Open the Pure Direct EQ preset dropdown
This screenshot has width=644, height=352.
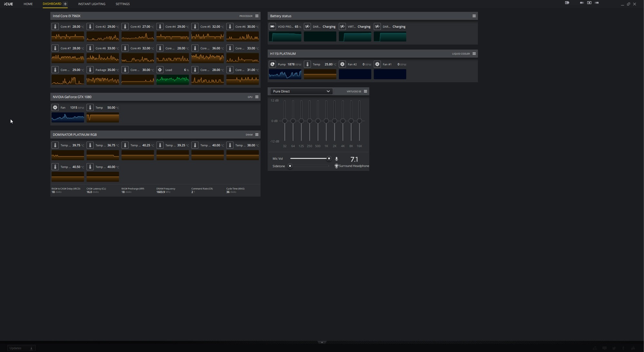tap(301, 91)
